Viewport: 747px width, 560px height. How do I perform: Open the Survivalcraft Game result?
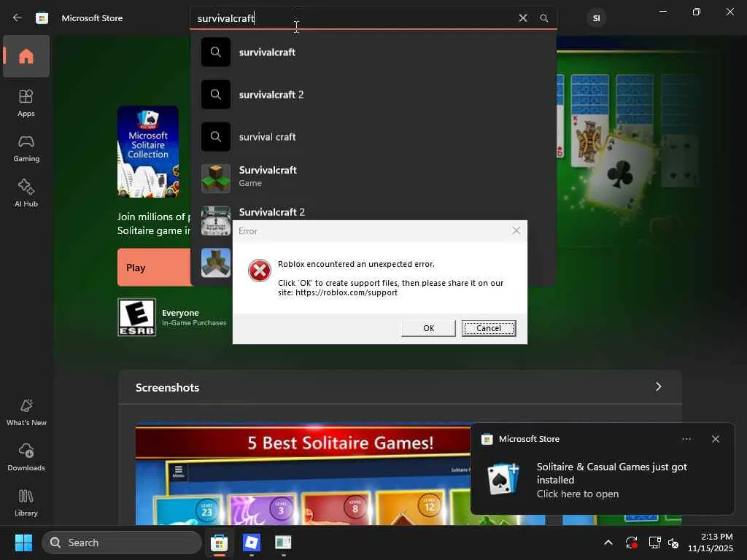point(373,178)
